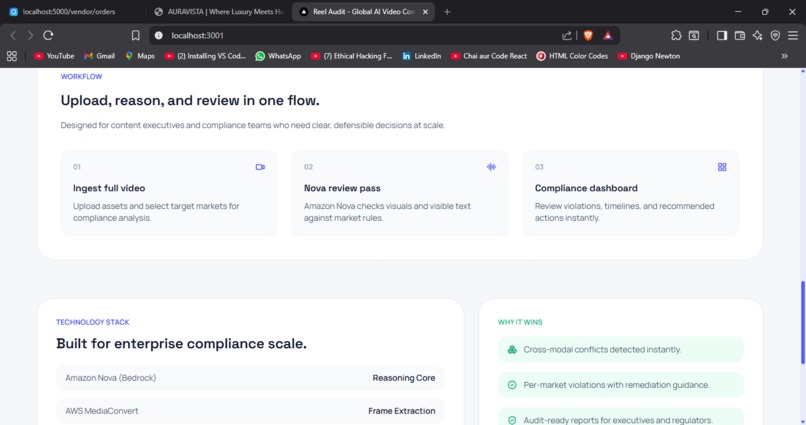806x425 pixels.
Task: Close the Reel Audit tab
Action: (x=425, y=12)
